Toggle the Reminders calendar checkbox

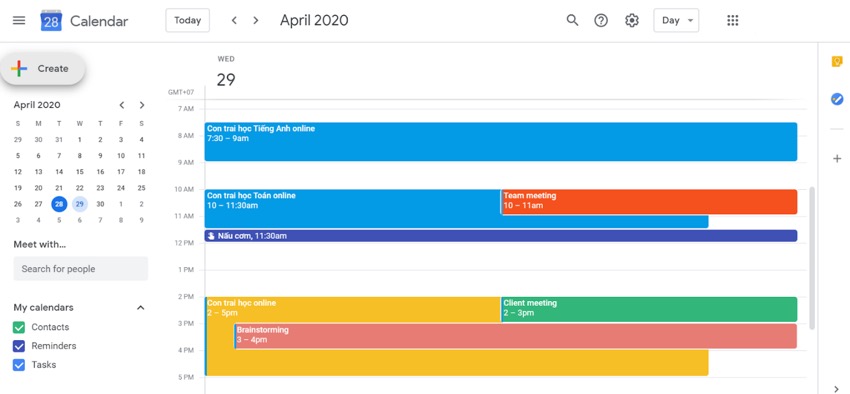(x=19, y=346)
